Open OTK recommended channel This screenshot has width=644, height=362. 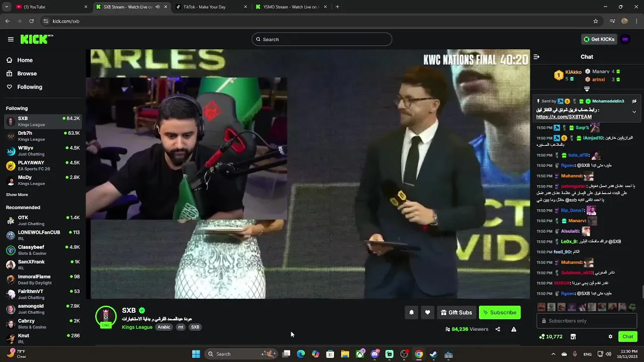43,221
